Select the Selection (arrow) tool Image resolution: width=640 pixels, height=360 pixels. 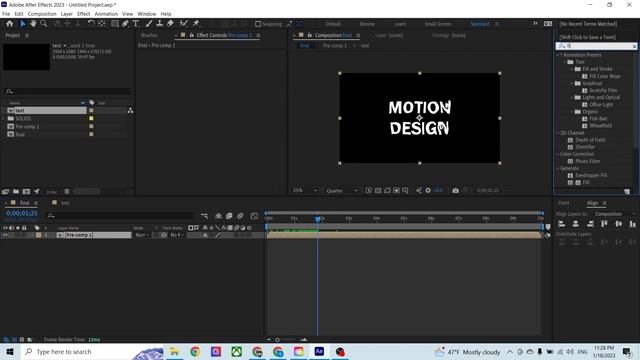point(23,24)
